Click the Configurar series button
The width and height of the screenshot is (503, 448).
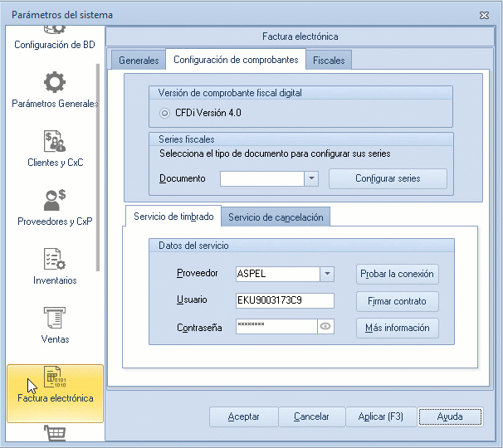click(x=388, y=178)
